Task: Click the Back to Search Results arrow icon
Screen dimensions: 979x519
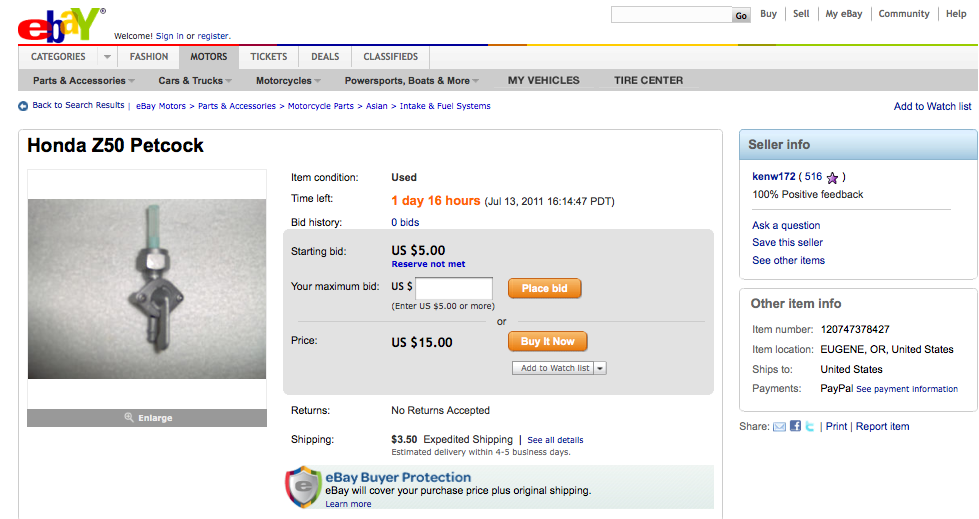Action: [x=23, y=106]
